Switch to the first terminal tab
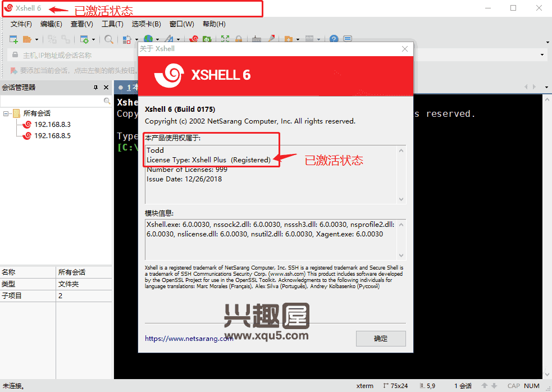The width and height of the screenshot is (552, 392). click(128, 88)
